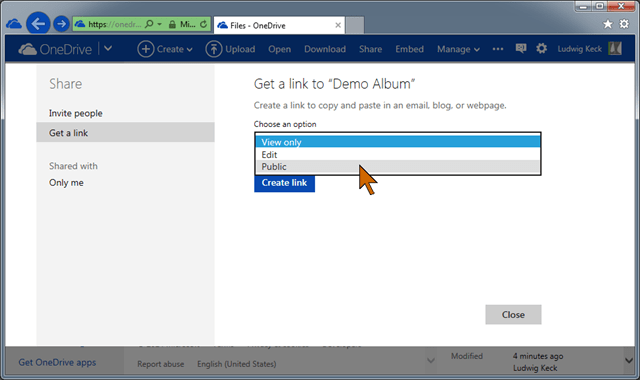Click Get OneDrive apps link

[x=57, y=362]
